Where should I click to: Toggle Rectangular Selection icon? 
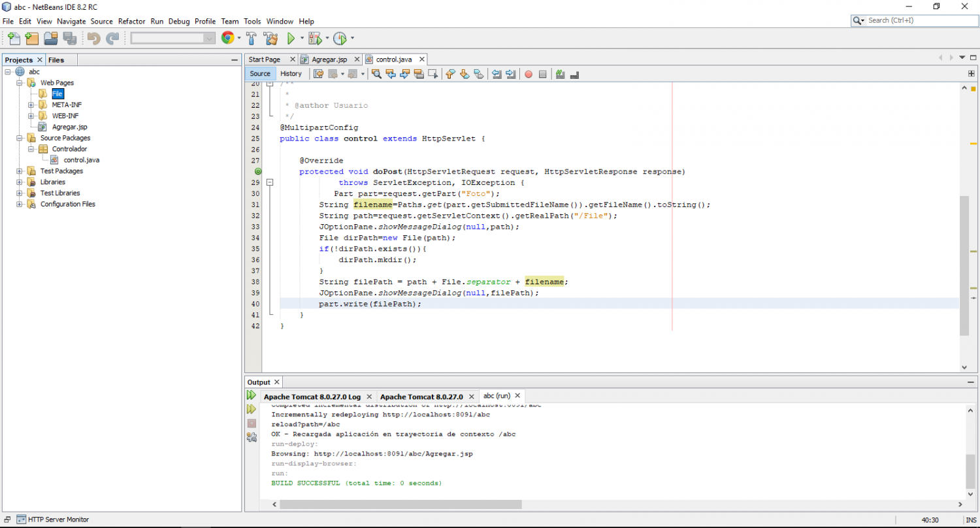(x=433, y=74)
